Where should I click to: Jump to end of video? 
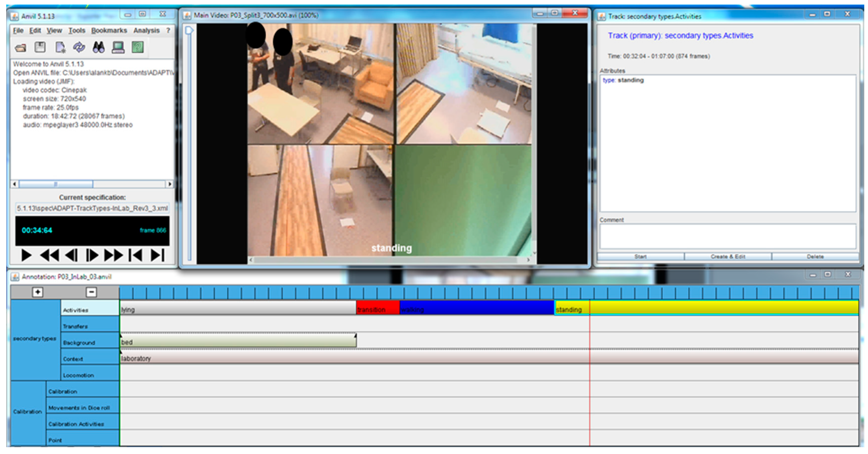point(157,255)
